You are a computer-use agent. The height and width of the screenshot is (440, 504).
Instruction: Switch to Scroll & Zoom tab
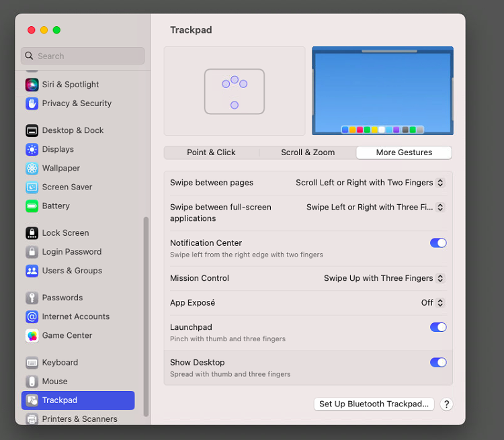coord(308,152)
